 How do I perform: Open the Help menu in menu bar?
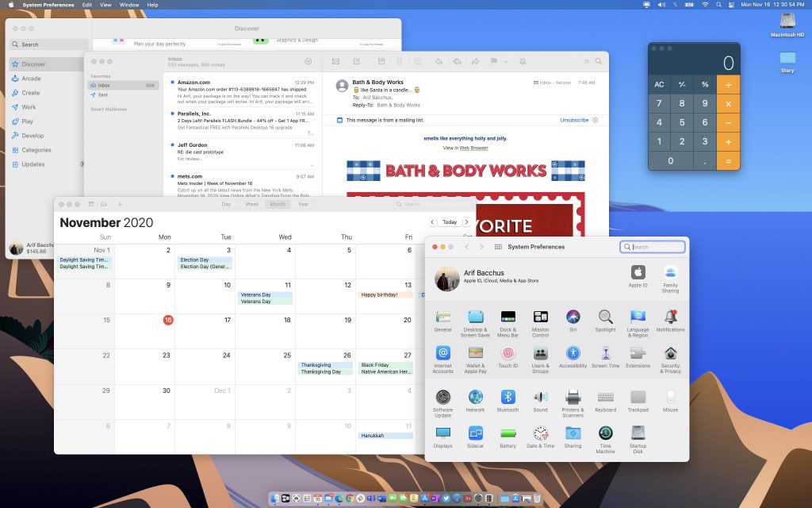click(x=152, y=5)
